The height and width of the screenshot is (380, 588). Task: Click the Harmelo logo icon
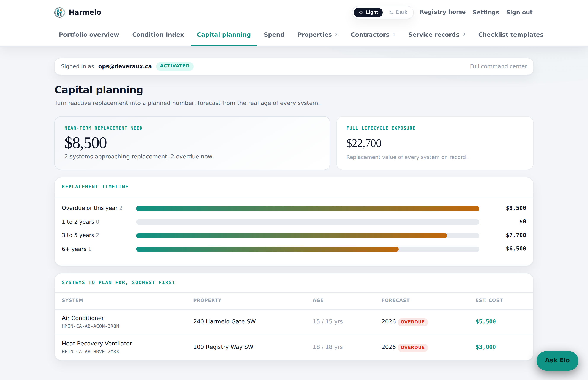tap(59, 12)
